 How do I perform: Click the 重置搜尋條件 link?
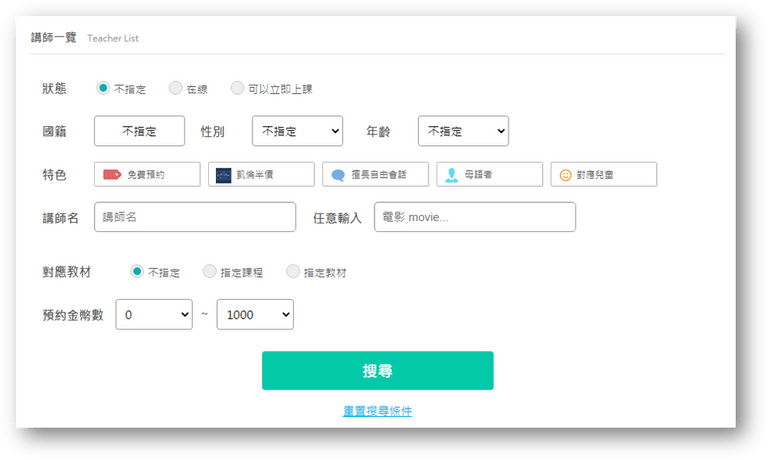tap(378, 411)
